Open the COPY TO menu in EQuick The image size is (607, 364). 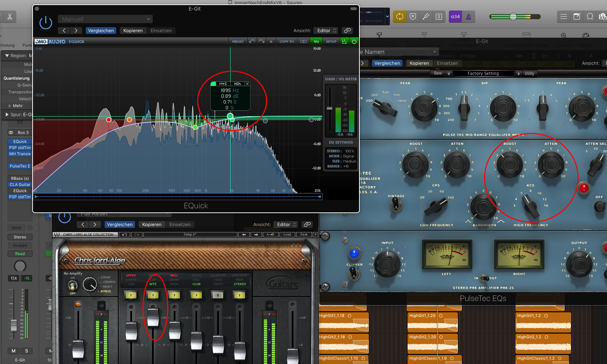click(x=287, y=42)
